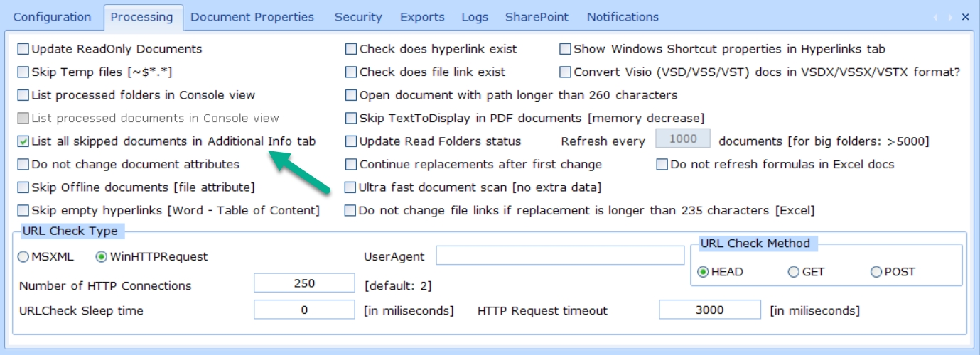Enable Do not refresh formulas in Excel
The image size is (980, 355).
662,164
